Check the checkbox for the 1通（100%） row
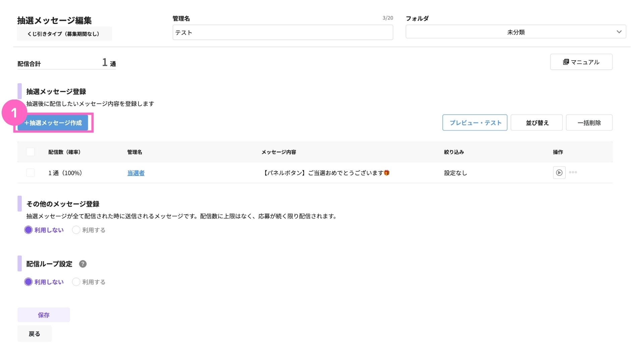644x362 pixels. click(31, 173)
